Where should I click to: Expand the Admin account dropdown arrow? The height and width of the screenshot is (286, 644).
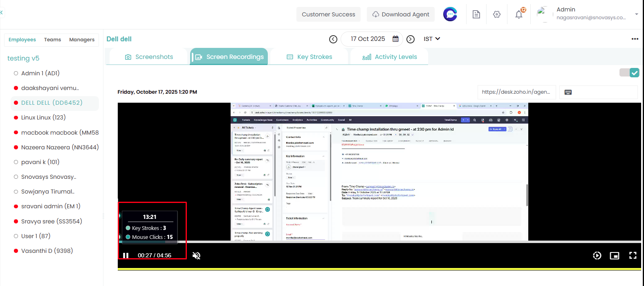tap(636, 14)
